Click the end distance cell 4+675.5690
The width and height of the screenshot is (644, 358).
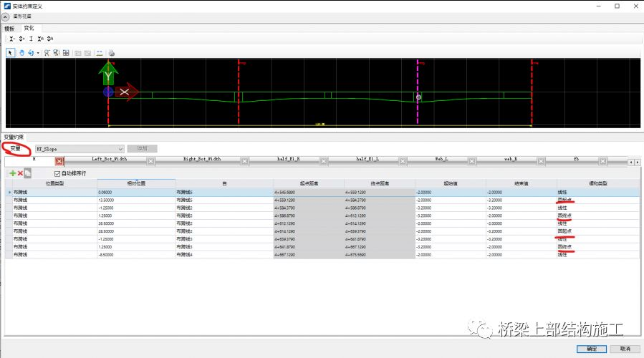pos(380,255)
